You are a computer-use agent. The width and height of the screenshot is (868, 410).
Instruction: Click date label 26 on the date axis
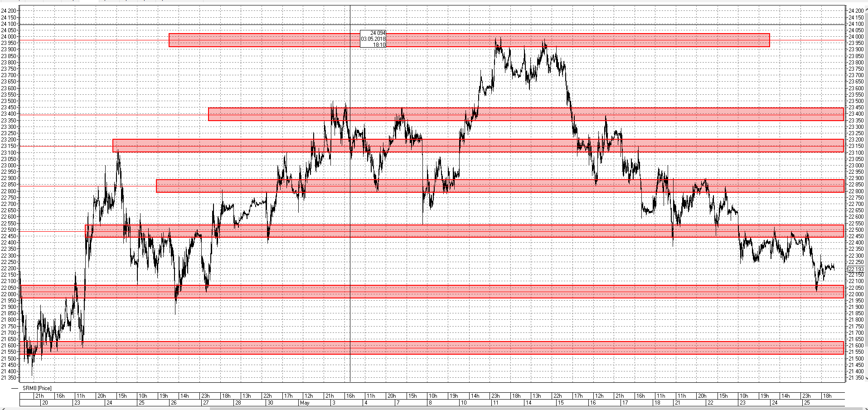(x=173, y=403)
